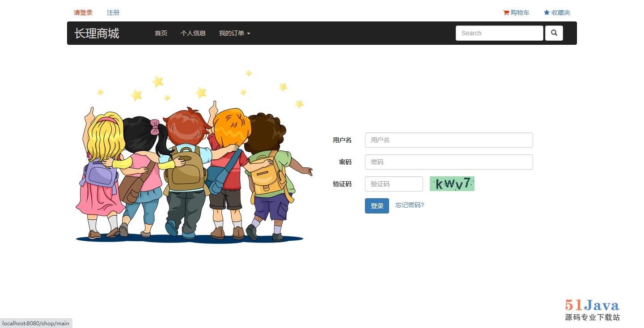Open 个人信息 in the navbar
The height and width of the screenshot is (328, 644).
pyautogui.click(x=193, y=33)
